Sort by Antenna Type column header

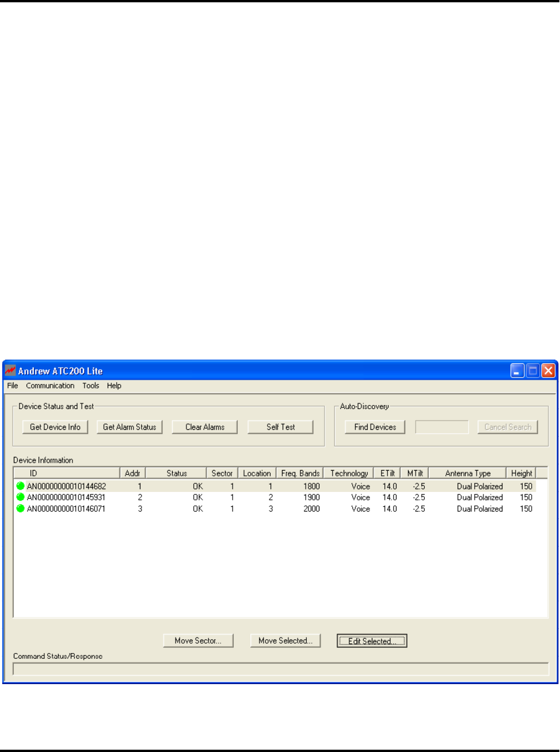click(467, 473)
